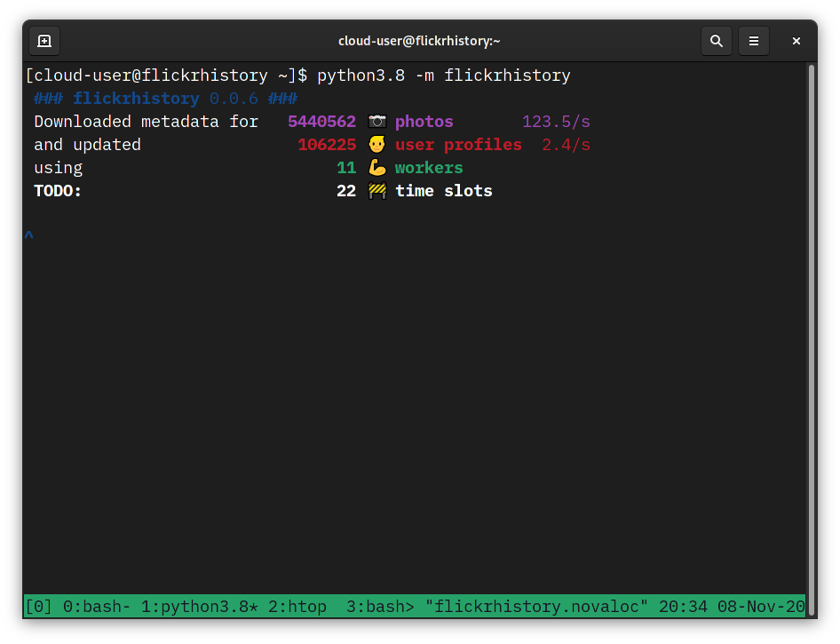Click the word "workers"
This screenshot has height=644, width=840.
(x=429, y=168)
